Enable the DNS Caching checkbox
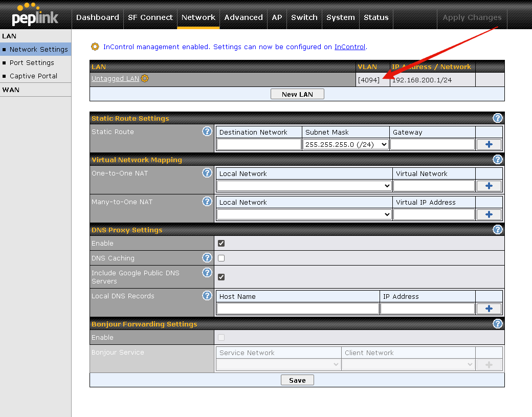This screenshot has height=417, width=532. point(221,258)
